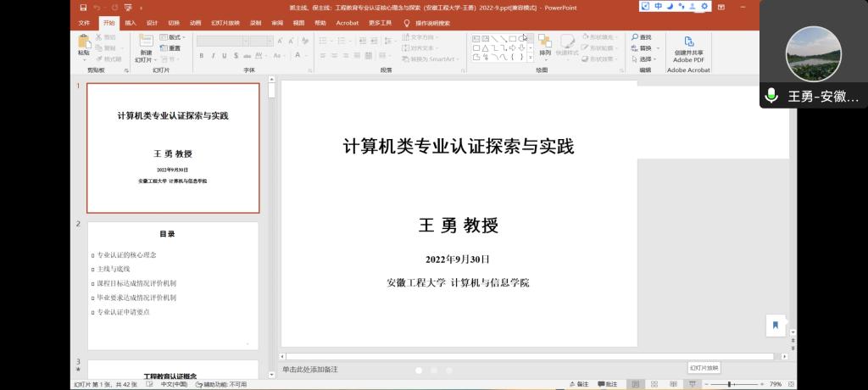Toggle the Comments (批注) pane in status bar
The height and width of the screenshot is (390, 868).
point(607,384)
